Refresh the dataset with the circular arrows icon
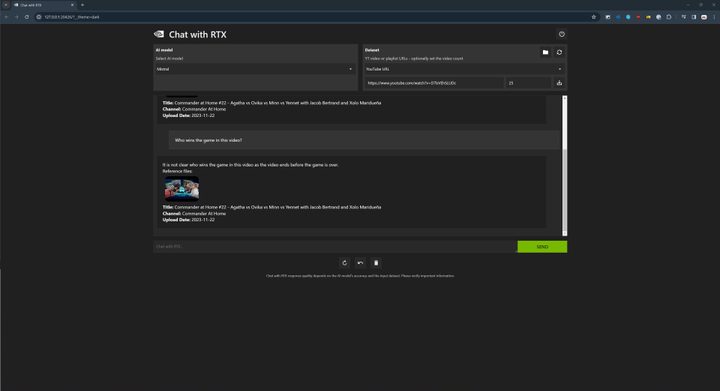This screenshot has width=720, height=391. tap(559, 52)
